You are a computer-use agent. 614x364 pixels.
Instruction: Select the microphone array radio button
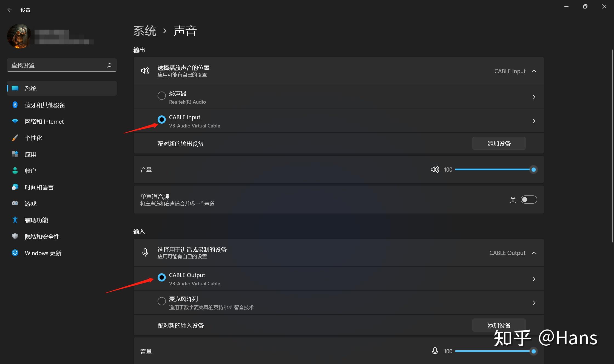point(162,301)
